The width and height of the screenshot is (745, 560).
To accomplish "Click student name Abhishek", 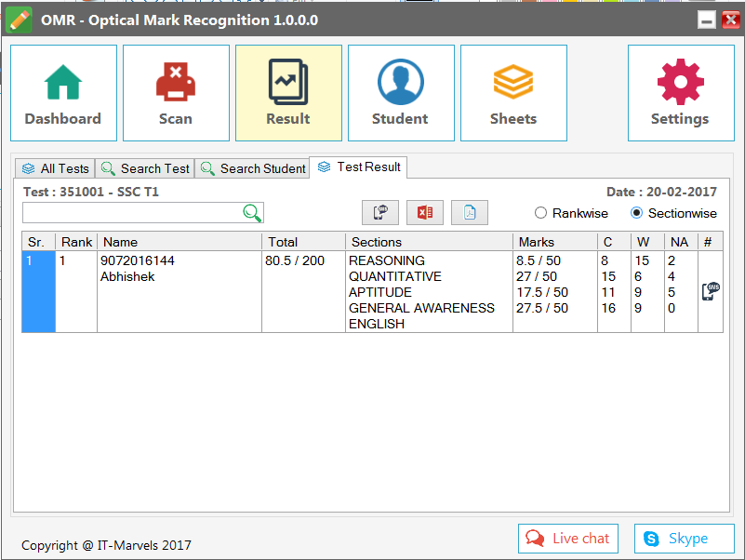I will coord(127,276).
